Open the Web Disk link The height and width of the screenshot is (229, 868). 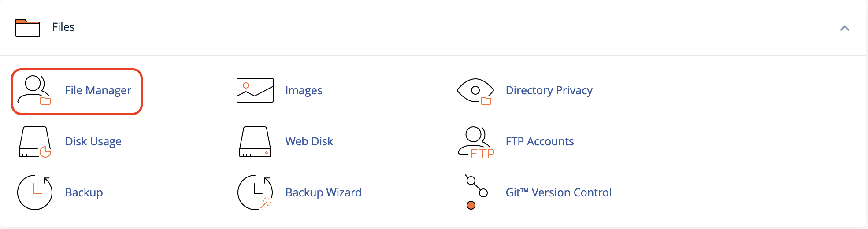309,141
